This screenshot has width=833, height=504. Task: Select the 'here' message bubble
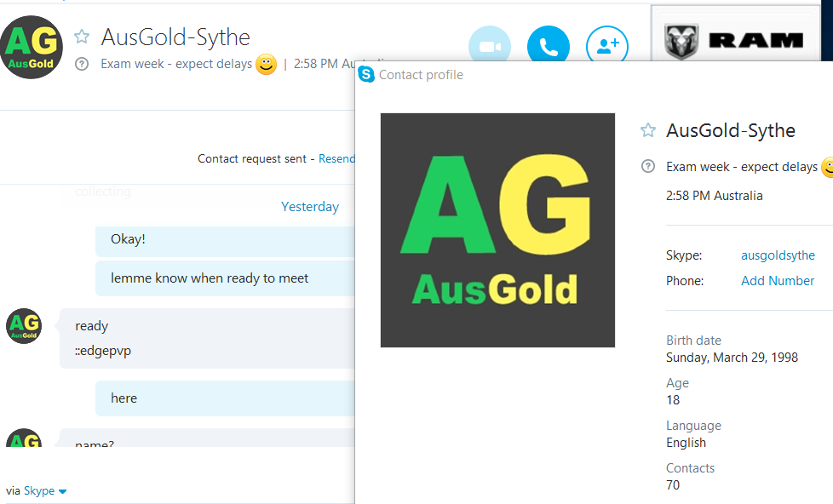[x=225, y=398]
